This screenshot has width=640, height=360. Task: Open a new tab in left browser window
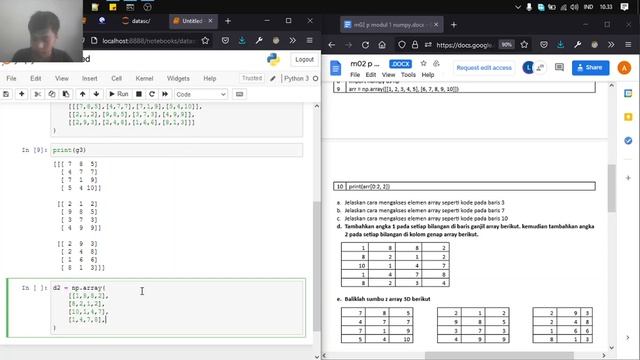[228, 21]
